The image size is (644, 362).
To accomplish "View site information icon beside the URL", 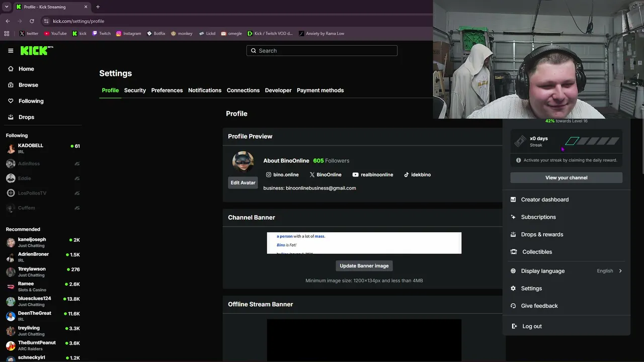I will (x=46, y=21).
